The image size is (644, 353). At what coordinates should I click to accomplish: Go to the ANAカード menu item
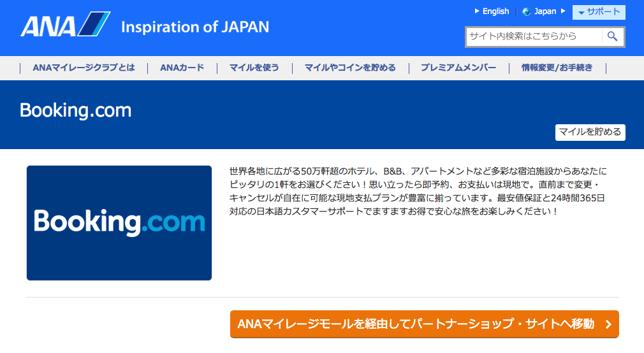[182, 68]
